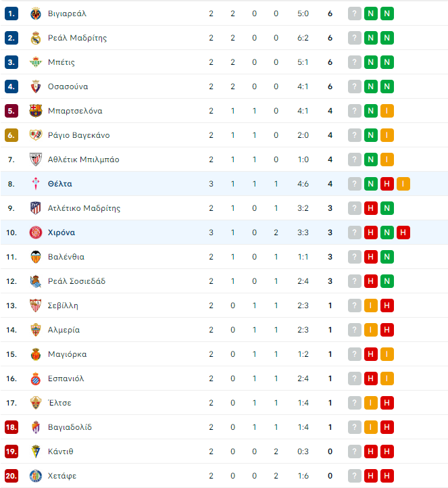
Task: Click the Espanyol (Εσπανιόλ) crest icon
Action: click(x=36, y=379)
